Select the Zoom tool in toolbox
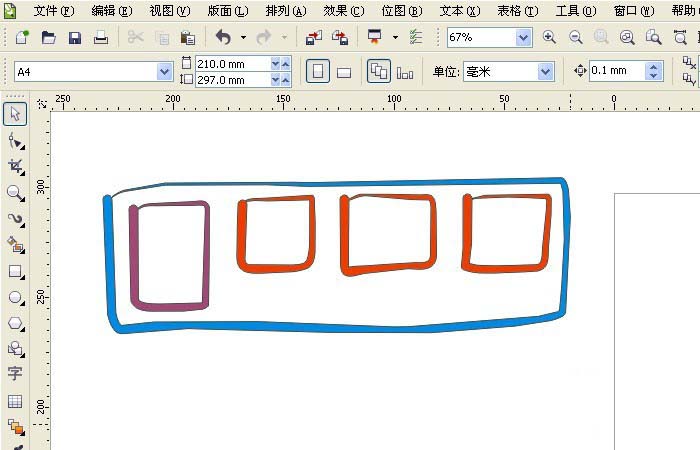700x450 pixels. [x=16, y=193]
